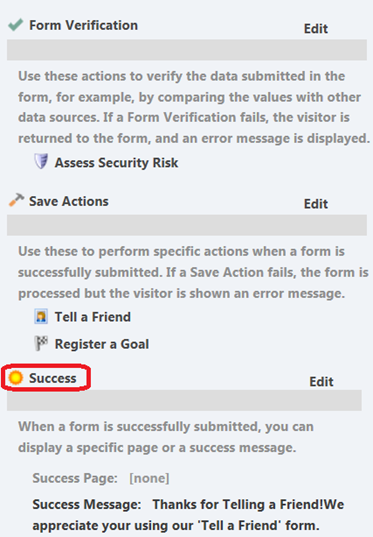Click the Save Actions heading

(x=69, y=201)
